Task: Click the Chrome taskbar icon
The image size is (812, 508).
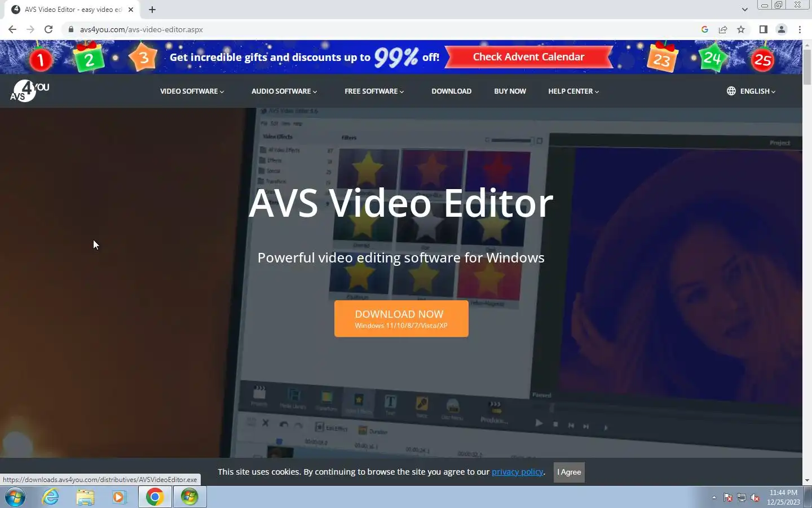Action: [155, 497]
